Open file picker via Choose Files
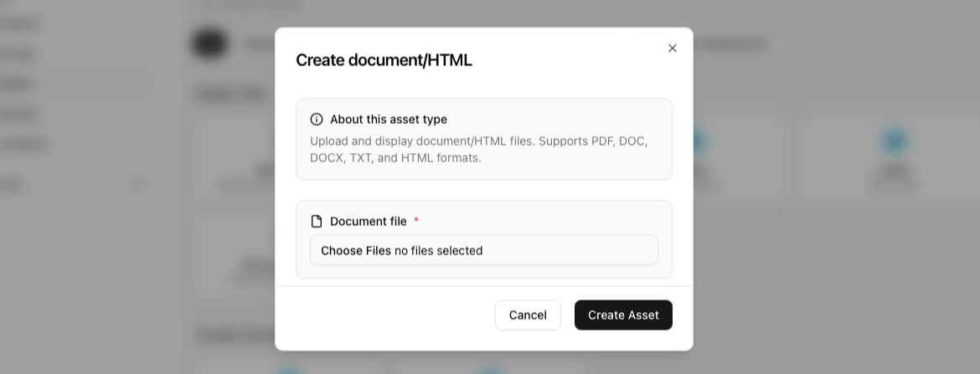Image resolution: width=980 pixels, height=374 pixels. [356, 251]
